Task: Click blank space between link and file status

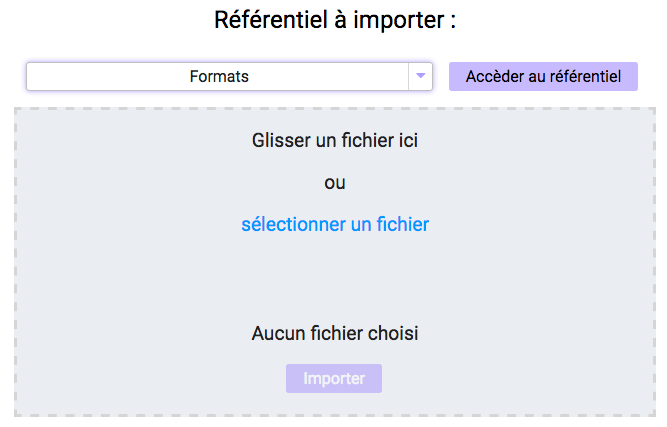Action: 335,279
